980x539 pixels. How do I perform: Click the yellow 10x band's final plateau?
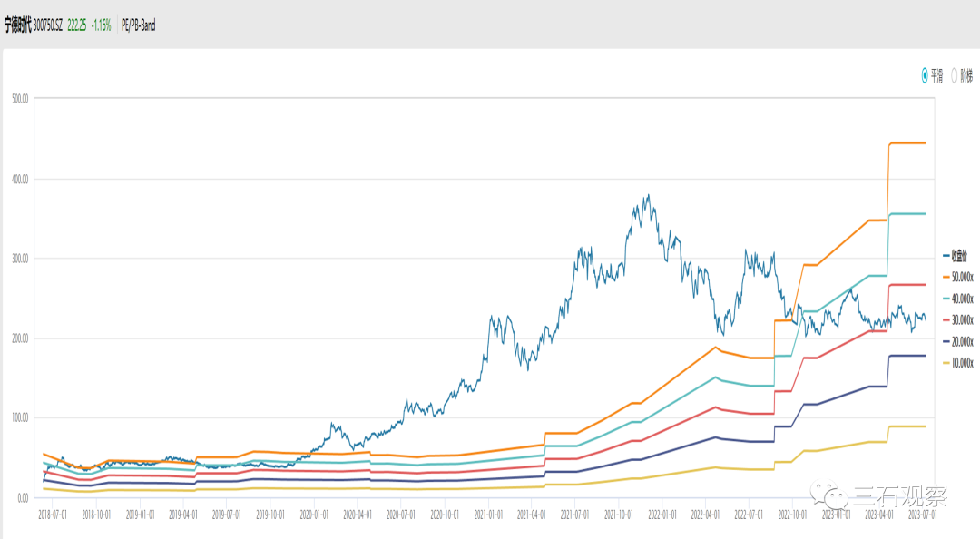907,426
